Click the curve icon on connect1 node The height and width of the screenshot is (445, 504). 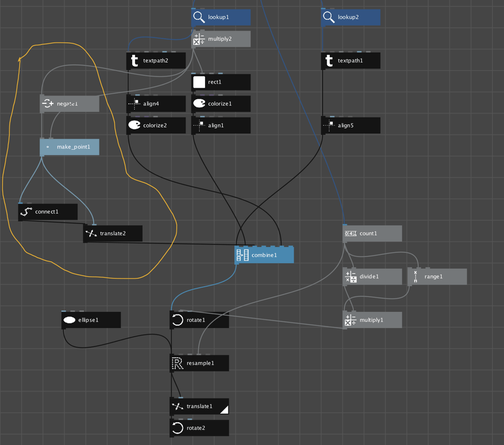coord(26,212)
